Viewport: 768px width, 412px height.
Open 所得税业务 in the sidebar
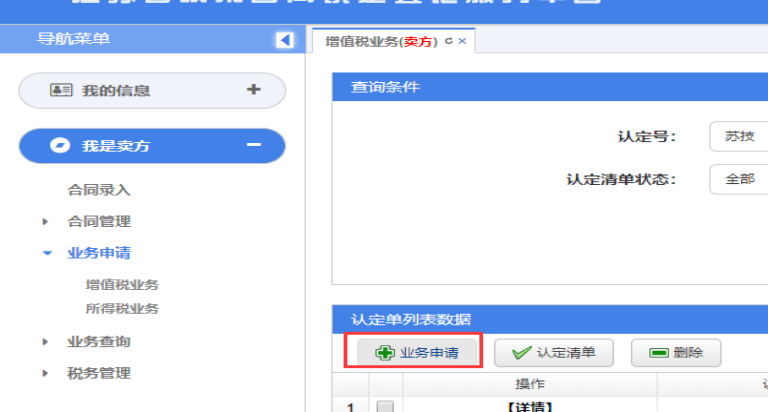(x=122, y=309)
